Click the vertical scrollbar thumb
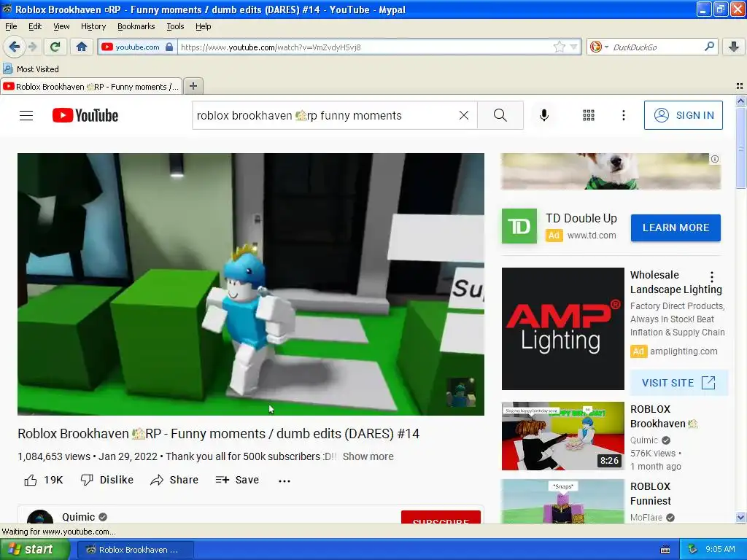This screenshot has width=747, height=560. [740, 148]
